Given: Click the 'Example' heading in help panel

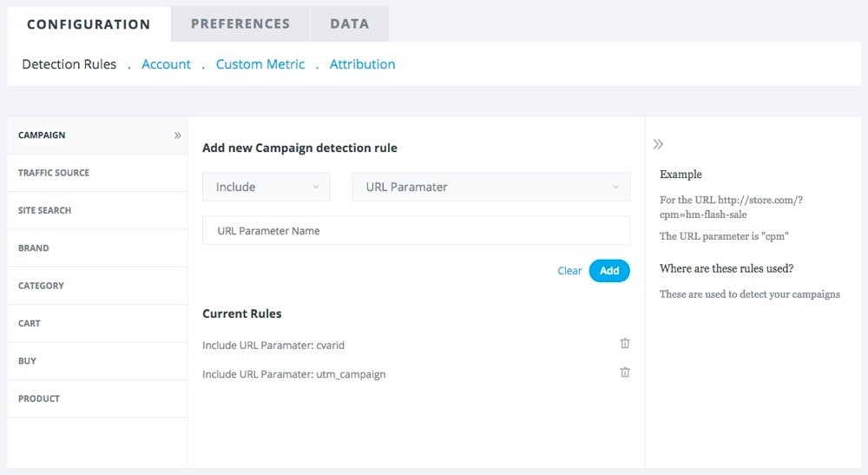Looking at the screenshot, I should click(681, 175).
